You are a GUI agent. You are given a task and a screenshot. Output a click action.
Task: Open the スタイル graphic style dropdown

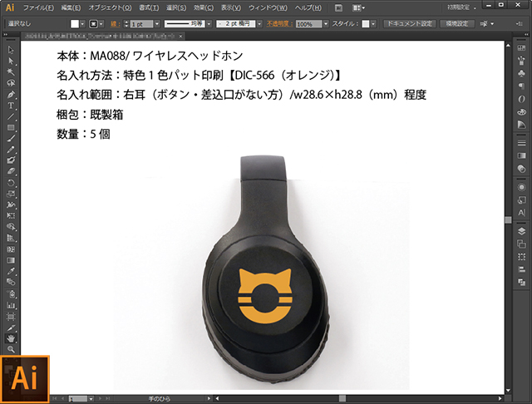pos(373,24)
